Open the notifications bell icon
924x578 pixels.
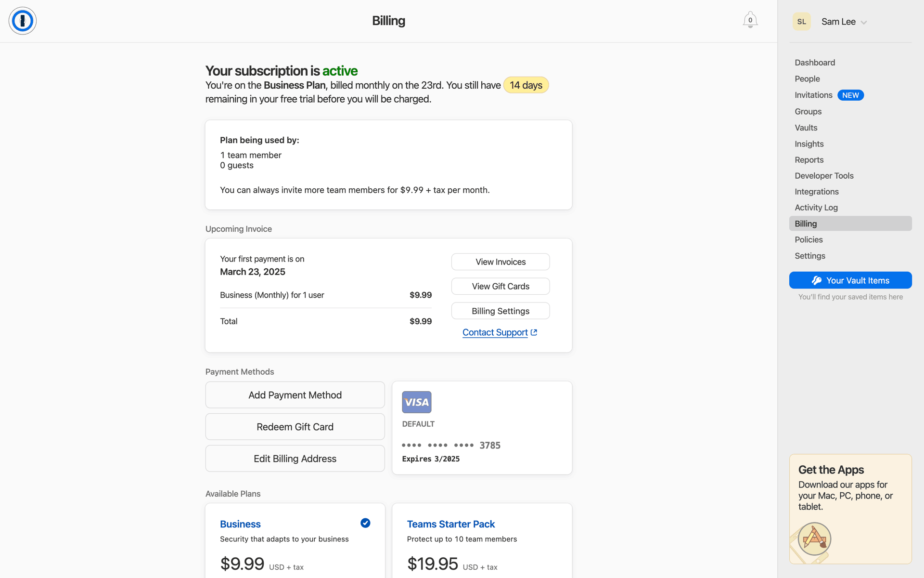[750, 20]
